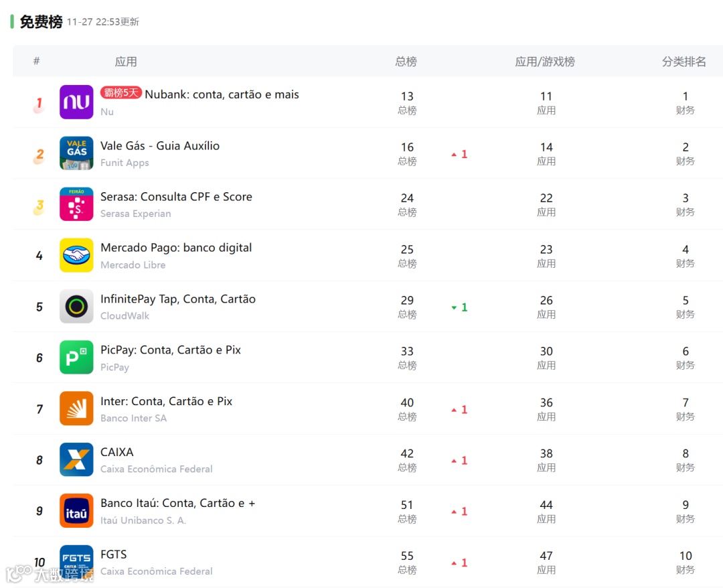Click the rank 3 medal badge

[39, 207]
